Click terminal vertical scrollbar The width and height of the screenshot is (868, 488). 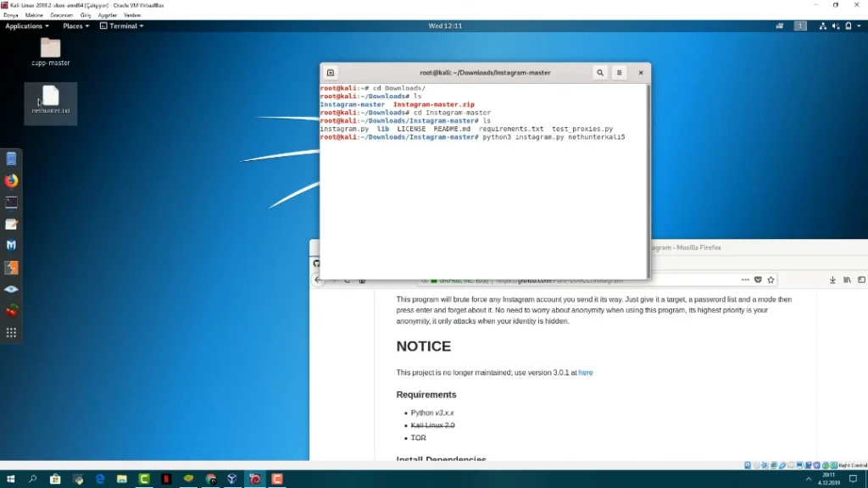pos(648,181)
